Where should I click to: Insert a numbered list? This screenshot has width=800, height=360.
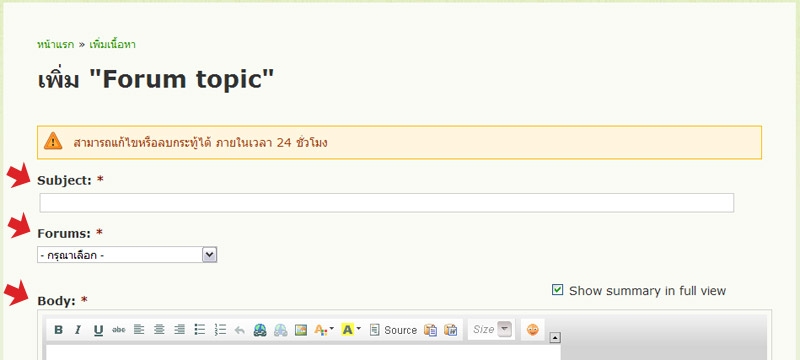click(220, 330)
